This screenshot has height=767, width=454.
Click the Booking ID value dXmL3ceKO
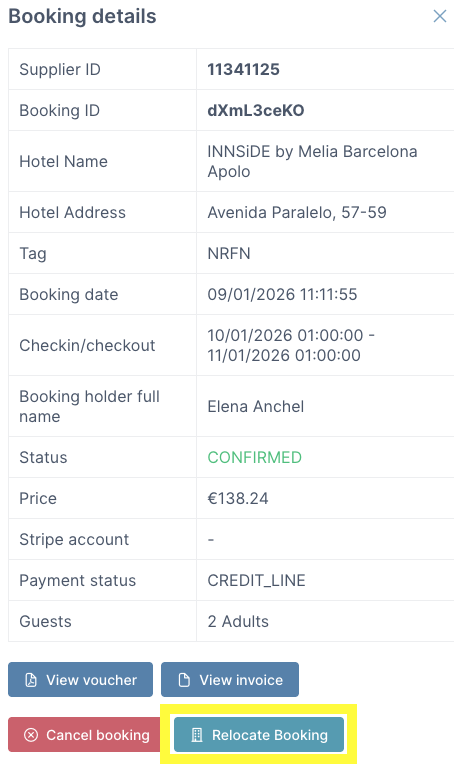(256, 111)
